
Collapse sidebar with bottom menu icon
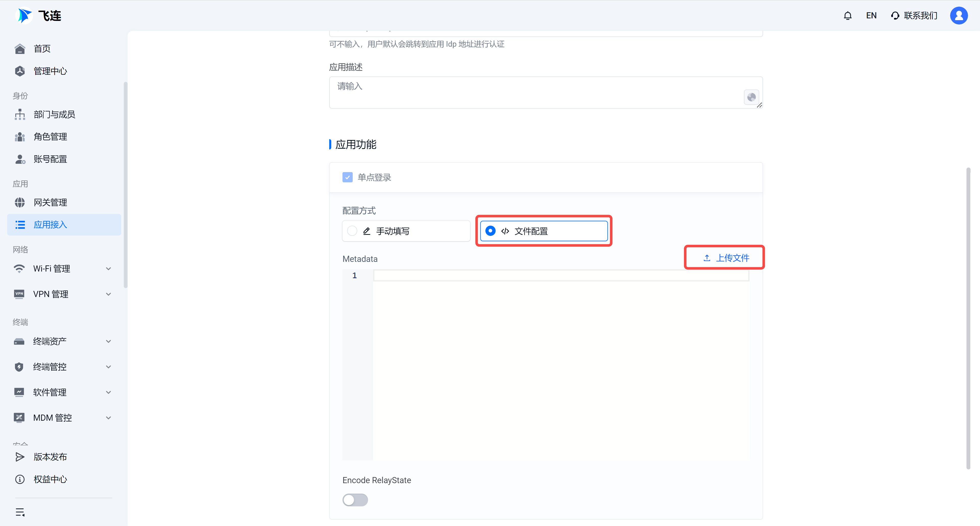click(x=20, y=512)
